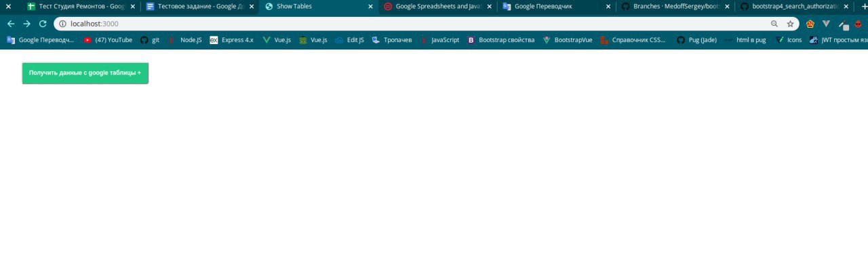Open the zoom magnifier in address bar
868x264 pixels.
click(774, 24)
